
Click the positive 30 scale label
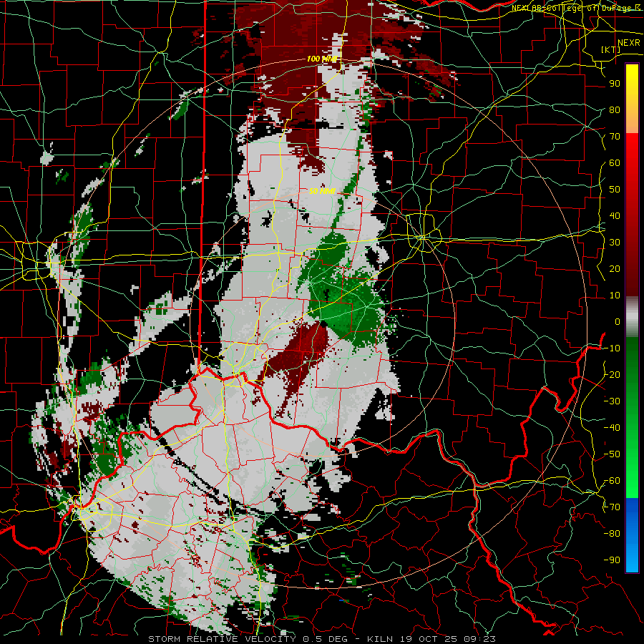pyautogui.click(x=615, y=243)
